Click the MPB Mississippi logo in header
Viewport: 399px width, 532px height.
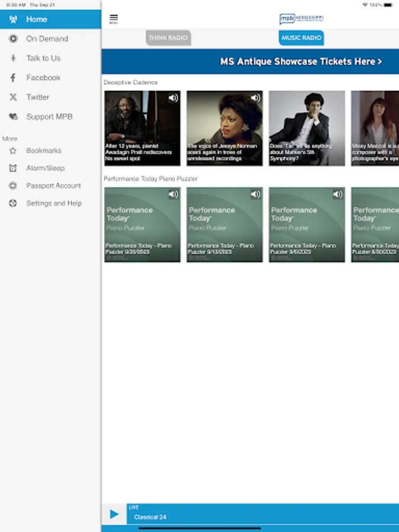point(301,19)
